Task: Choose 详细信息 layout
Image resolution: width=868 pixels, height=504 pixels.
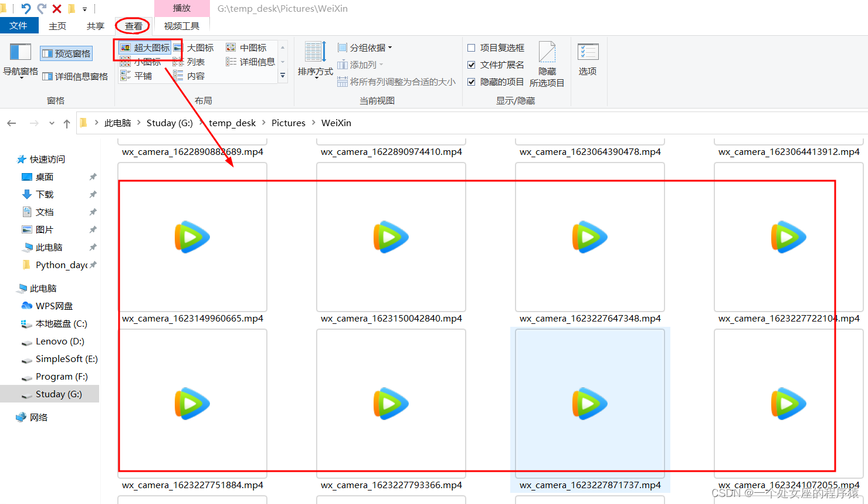Action: point(250,62)
